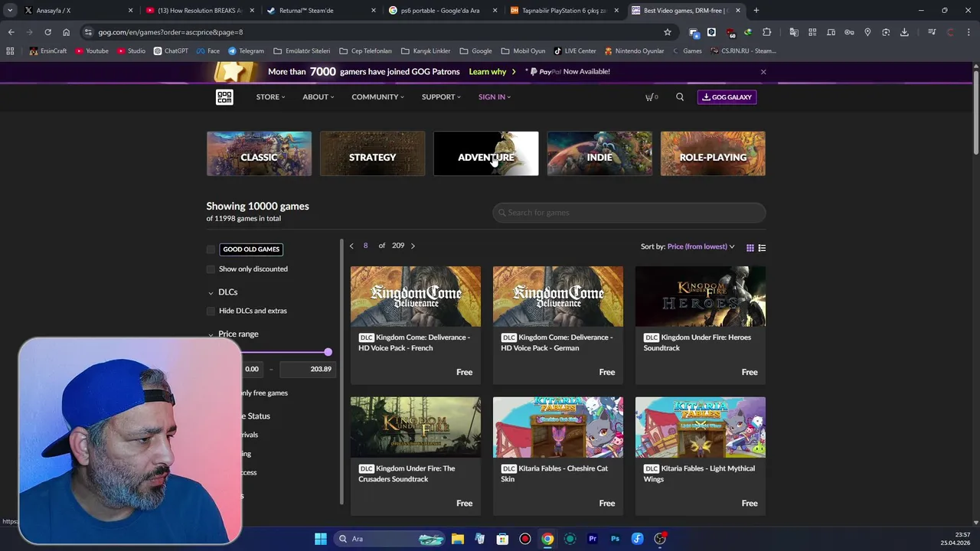
Task: Open Chrome three-dot menu
Action: point(969,32)
